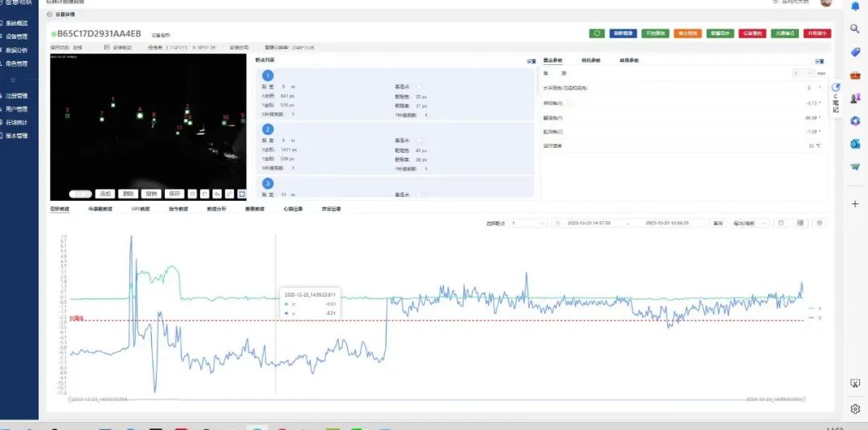Open the 指令数据 tab
Image resolution: width=868 pixels, height=430 pixels.
click(178, 209)
